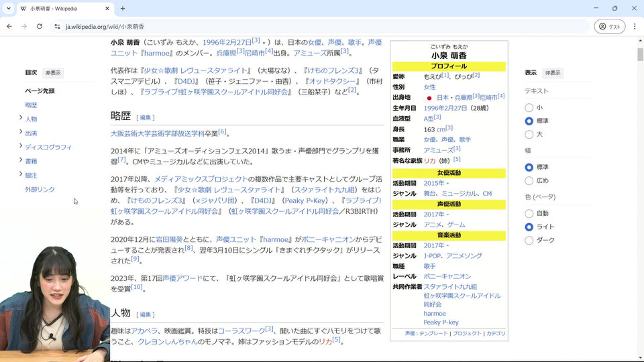Expand the 人物 contents section

tap(21, 118)
